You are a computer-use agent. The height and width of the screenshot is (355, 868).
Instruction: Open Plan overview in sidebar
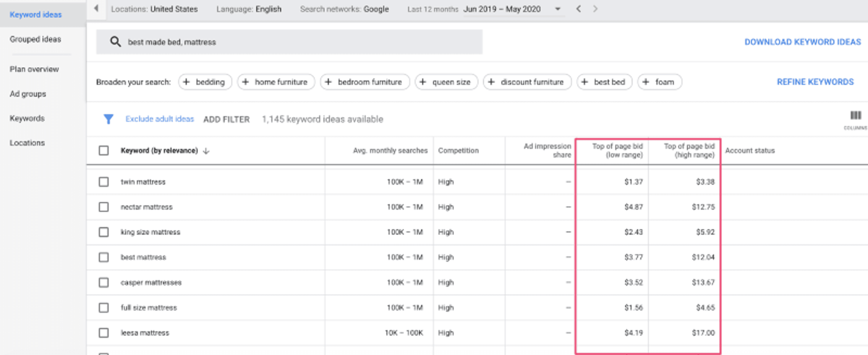click(x=34, y=69)
